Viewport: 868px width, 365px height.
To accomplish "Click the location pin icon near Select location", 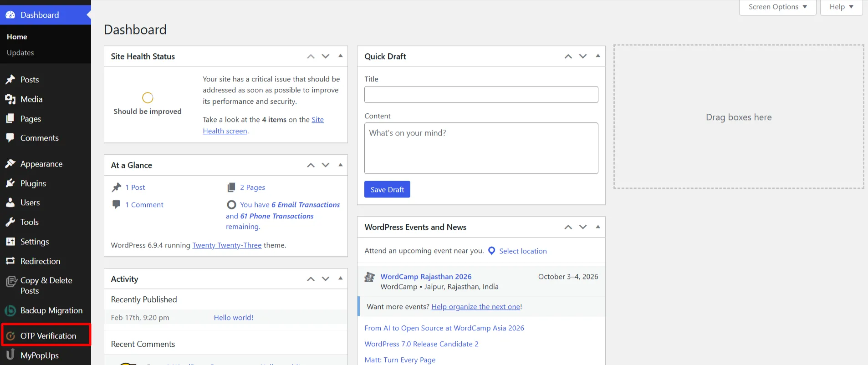I will point(492,251).
